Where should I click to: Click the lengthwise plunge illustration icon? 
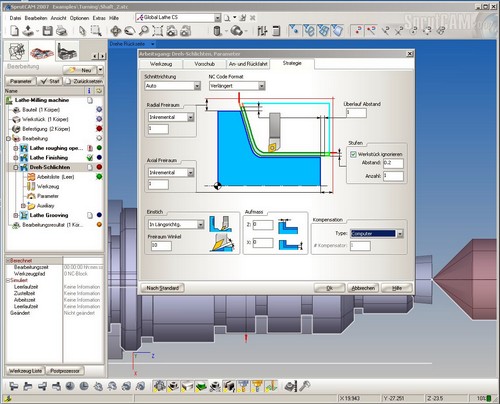click(x=220, y=224)
